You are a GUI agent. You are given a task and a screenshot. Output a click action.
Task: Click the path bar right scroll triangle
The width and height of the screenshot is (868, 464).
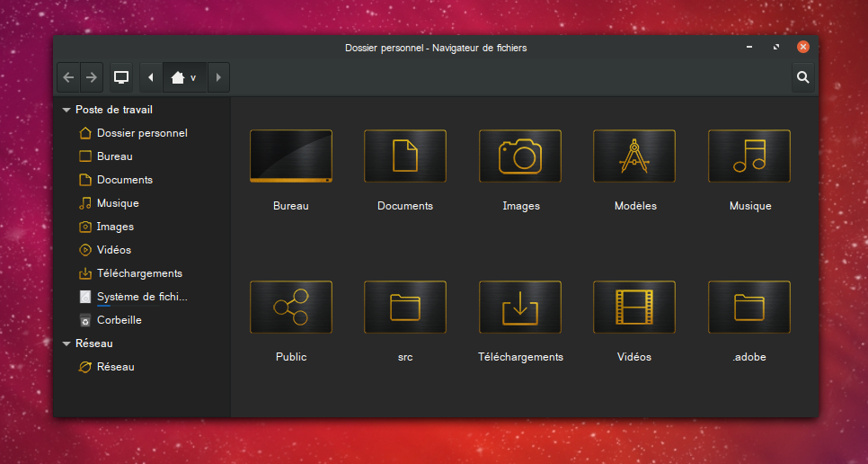tap(218, 77)
